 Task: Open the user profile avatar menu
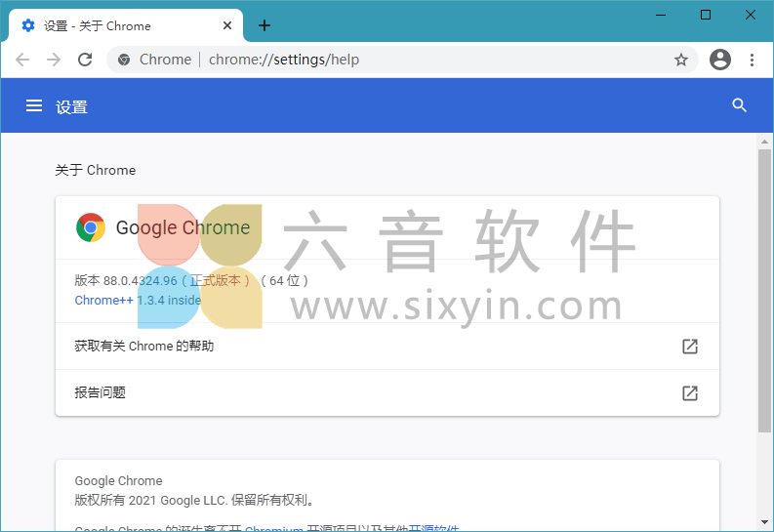pos(720,60)
